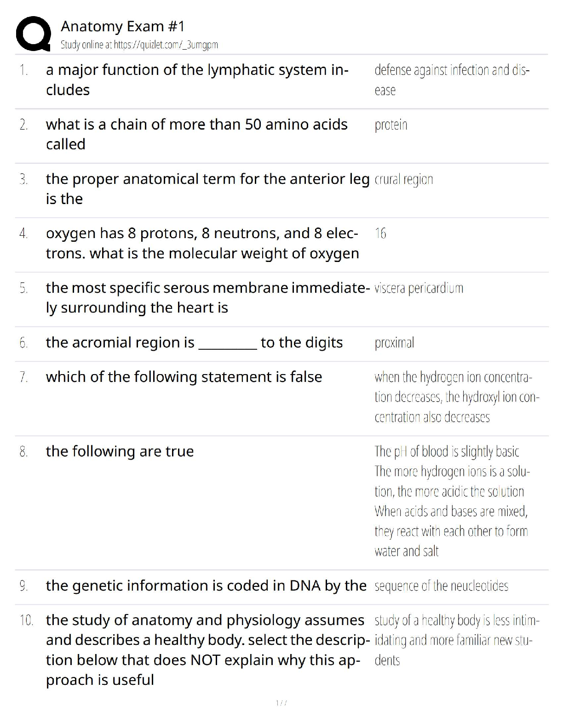Click the Anatomy Exam #1 title
The width and height of the screenshot is (563, 728).
[122, 27]
